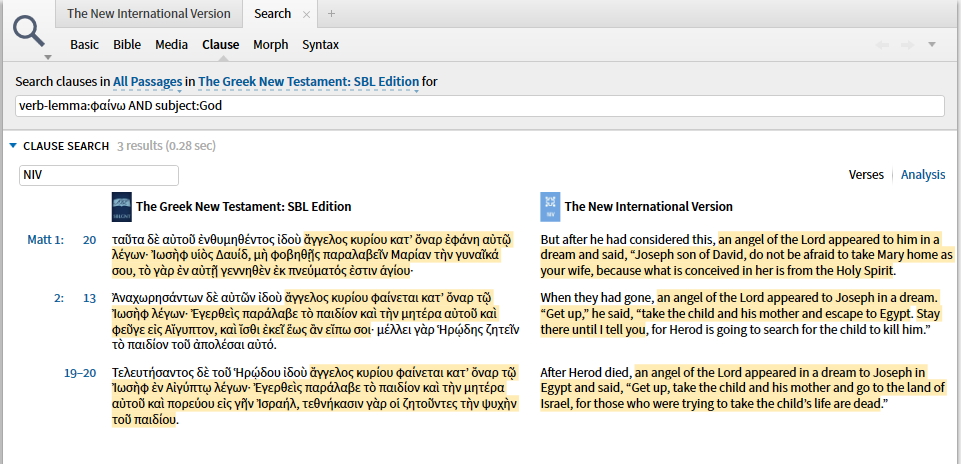The width and height of the screenshot is (961, 464).
Task: Close the Search tab
Action: tap(306, 14)
